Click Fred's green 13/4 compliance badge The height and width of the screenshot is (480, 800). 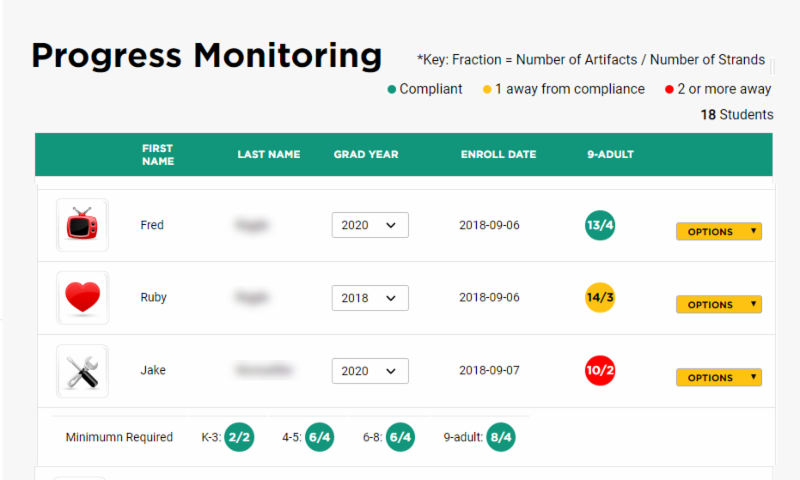(x=600, y=225)
